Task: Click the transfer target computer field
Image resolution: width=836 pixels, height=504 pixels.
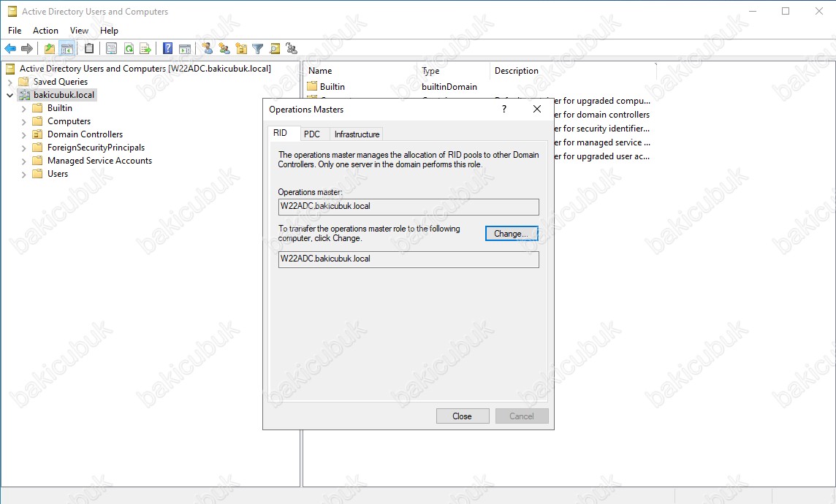Action: 408,259
